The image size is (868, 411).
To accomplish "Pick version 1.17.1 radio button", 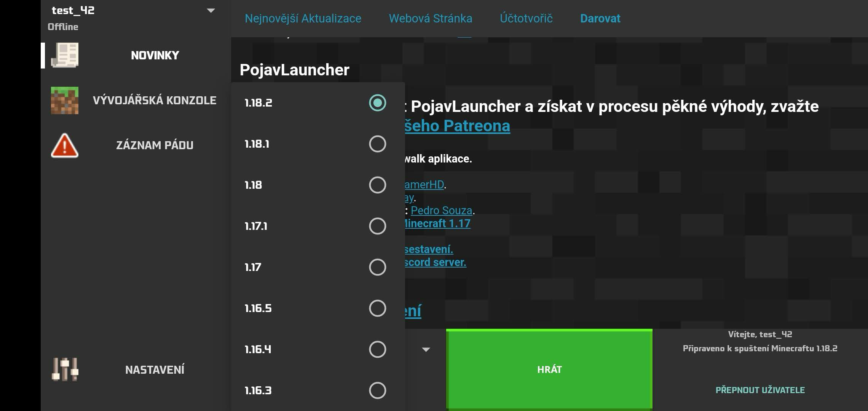I will (377, 226).
